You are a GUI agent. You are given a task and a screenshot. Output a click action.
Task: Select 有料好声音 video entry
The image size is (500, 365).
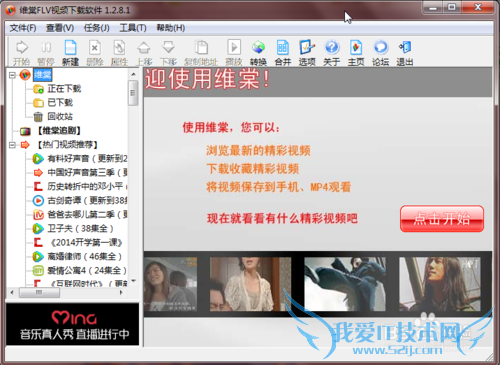(87, 159)
